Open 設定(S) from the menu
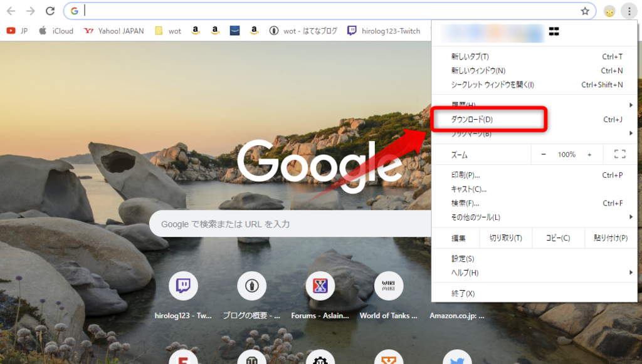This screenshot has height=364, width=642. pyautogui.click(x=534, y=259)
